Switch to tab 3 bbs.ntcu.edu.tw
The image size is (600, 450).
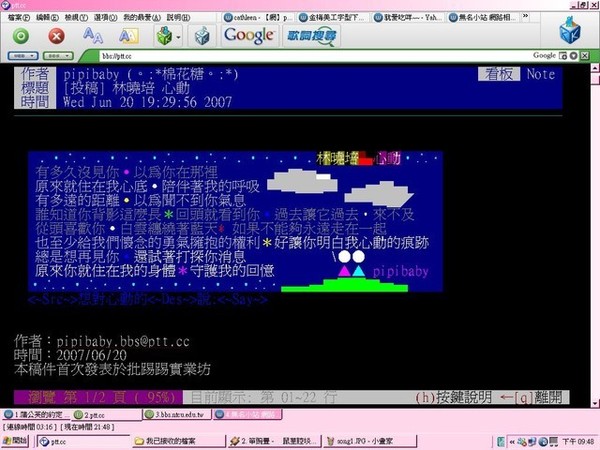(x=176, y=414)
